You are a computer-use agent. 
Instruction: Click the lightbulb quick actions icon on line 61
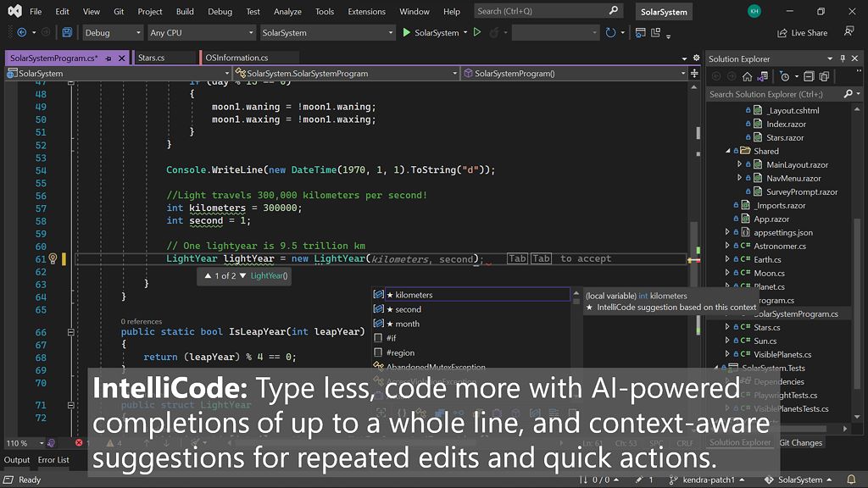click(x=53, y=258)
